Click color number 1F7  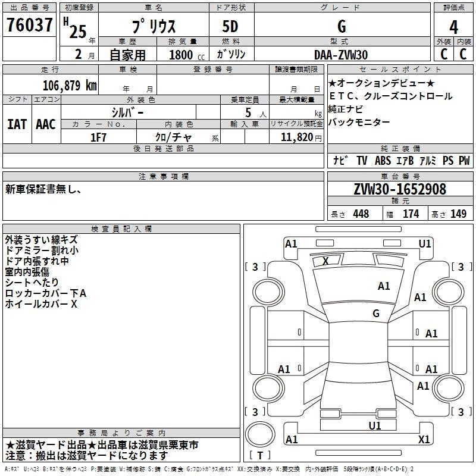[x=98, y=137]
